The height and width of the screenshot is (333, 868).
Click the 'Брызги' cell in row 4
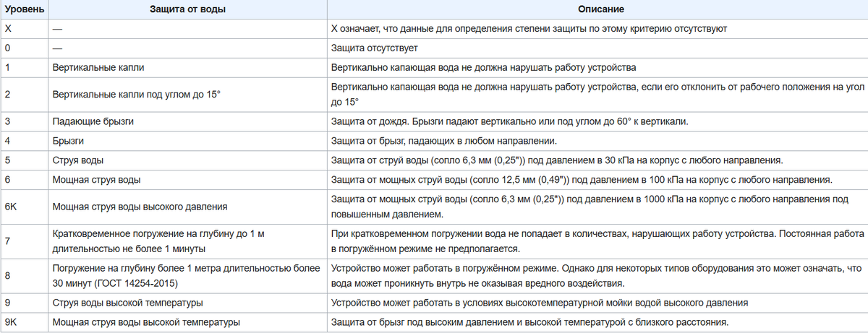[187, 141]
